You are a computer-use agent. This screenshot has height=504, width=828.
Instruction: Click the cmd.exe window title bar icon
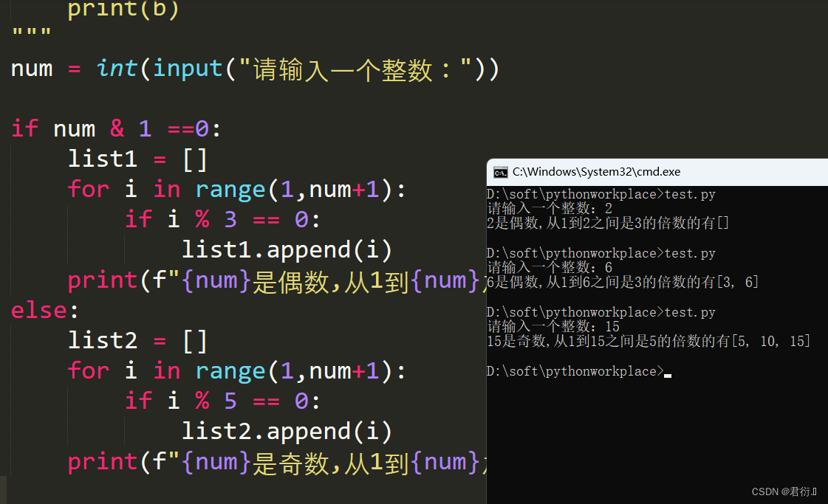pyautogui.click(x=500, y=173)
